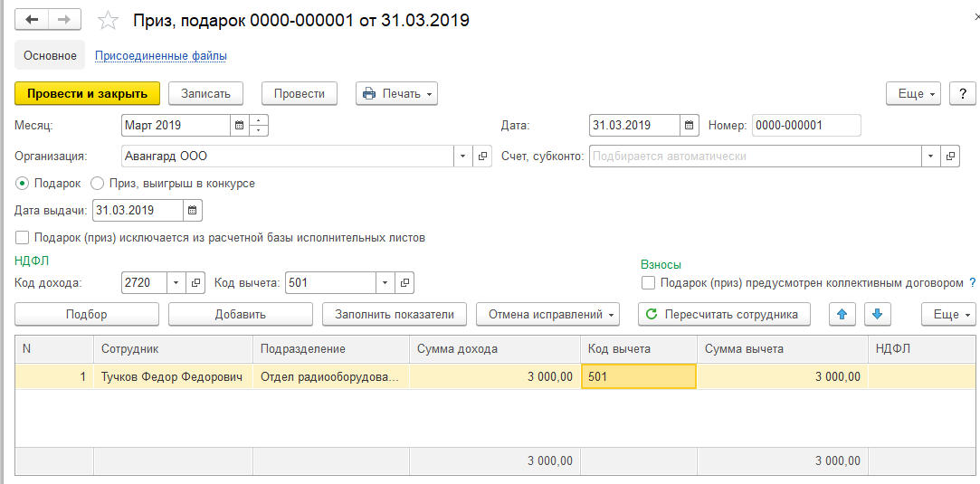Open the Присоединенные файлы link
Viewport: 980px width, 484px height.
click(x=161, y=56)
